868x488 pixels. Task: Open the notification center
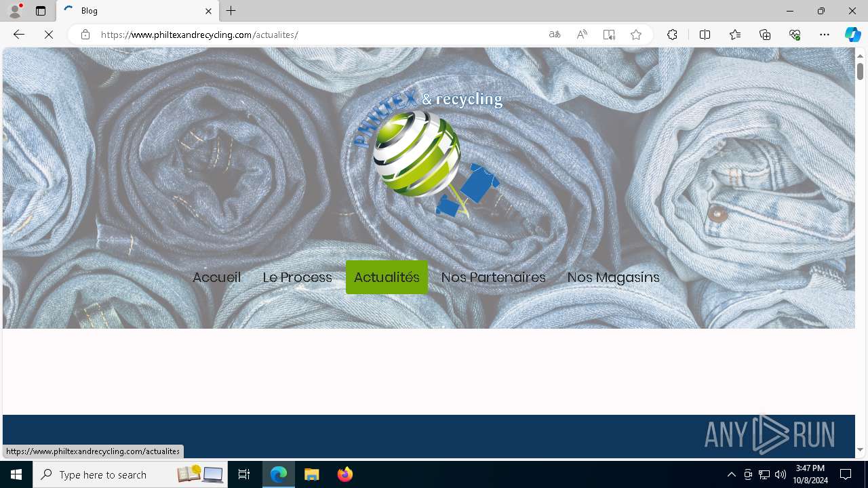846,474
